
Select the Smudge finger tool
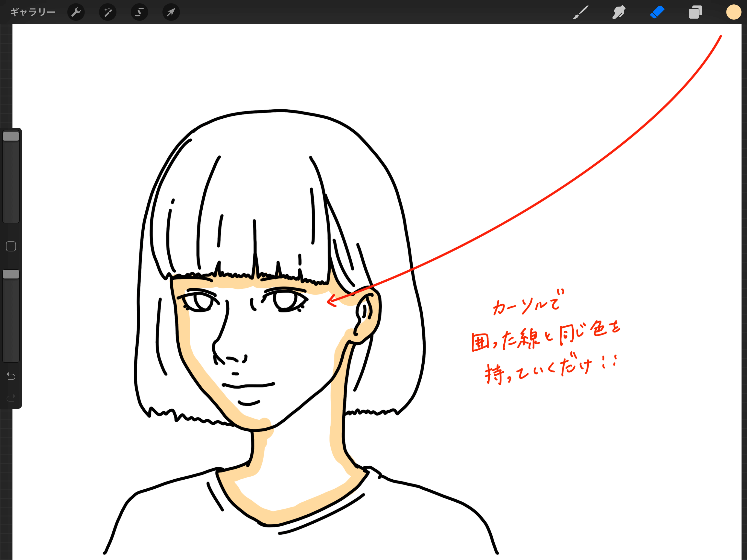click(x=619, y=12)
